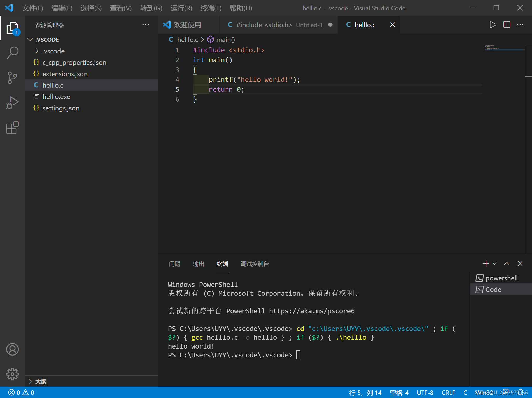
Task: Place cursor on the printf line
Action: [254, 80]
